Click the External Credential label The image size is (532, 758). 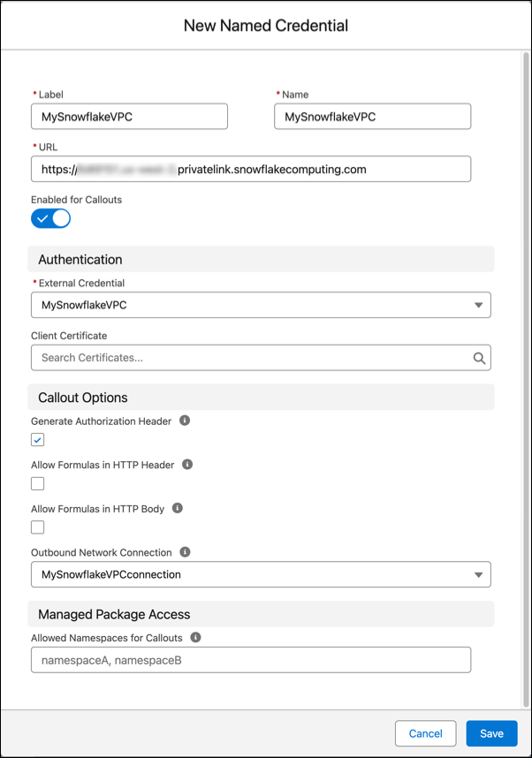point(81,283)
